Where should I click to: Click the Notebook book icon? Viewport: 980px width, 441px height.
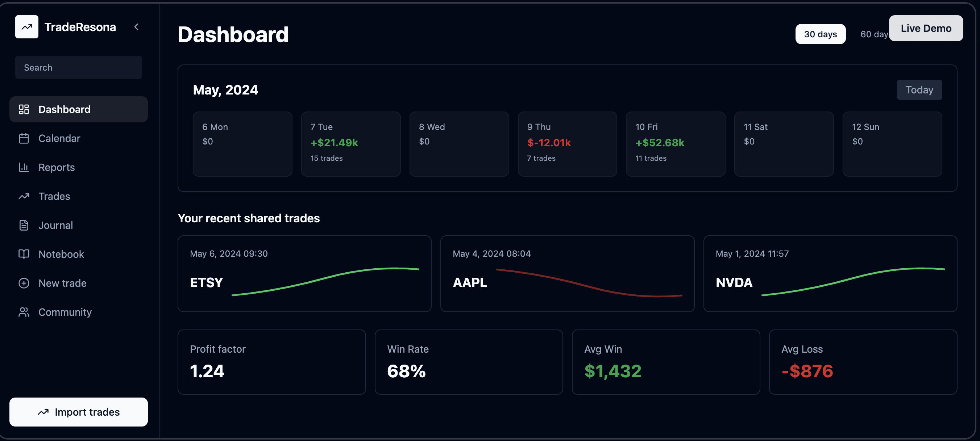pyautogui.click(x=24, y=254)
